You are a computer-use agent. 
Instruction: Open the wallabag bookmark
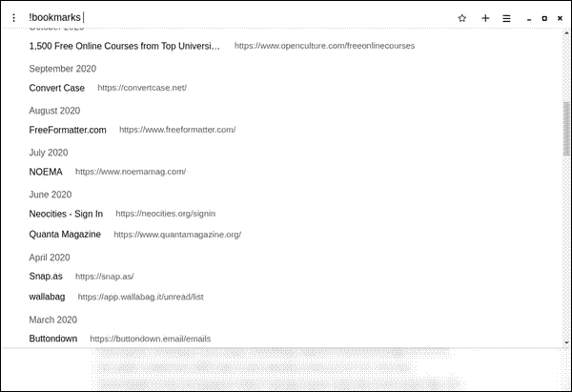[47, 297]
